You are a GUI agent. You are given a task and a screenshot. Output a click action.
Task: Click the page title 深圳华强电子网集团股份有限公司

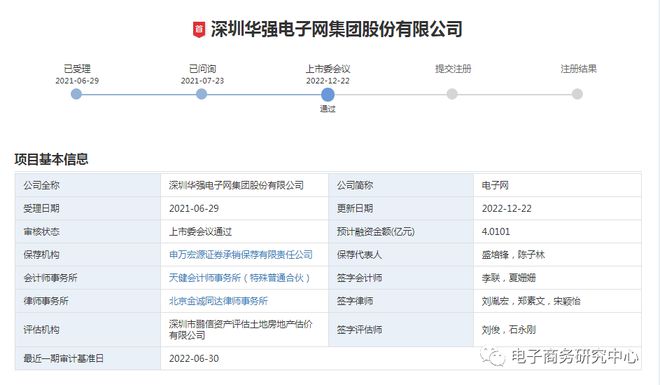pos(336,29)
